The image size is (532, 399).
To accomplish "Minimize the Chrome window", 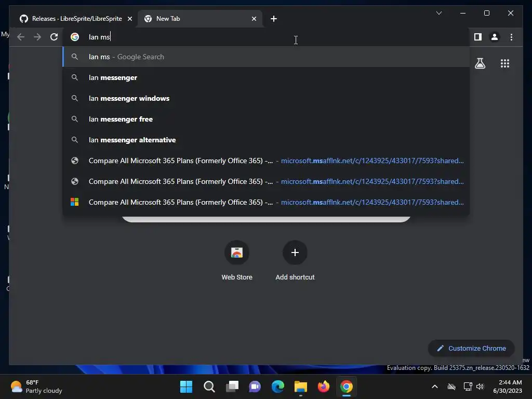I will click(x=463, y=13).
